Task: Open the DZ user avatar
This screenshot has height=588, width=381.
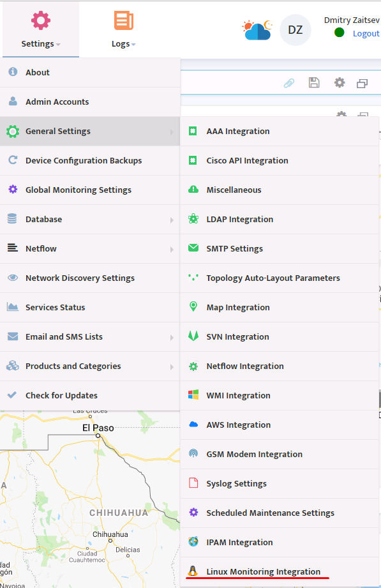Action: point(295,30)
